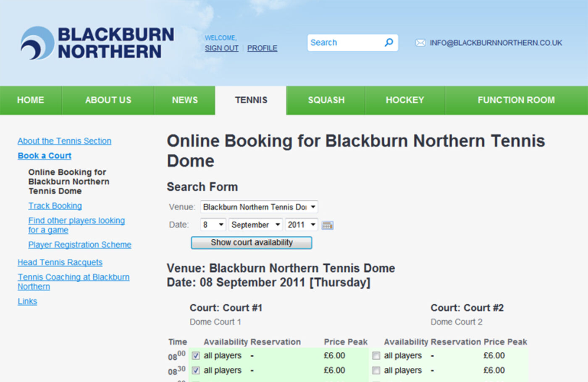Open the day dropdown showing 8
This screenshot has width=588, height=382.
pos(213,225)
